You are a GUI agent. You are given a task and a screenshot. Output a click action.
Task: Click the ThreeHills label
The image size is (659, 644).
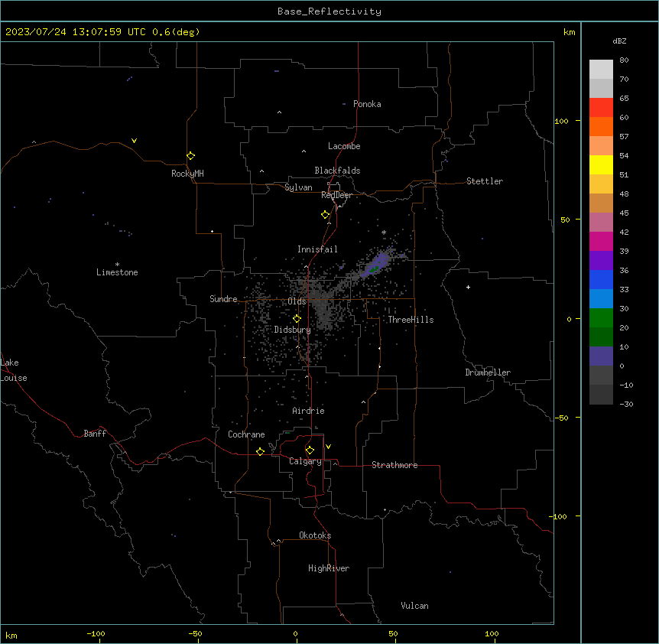point(411,320)
